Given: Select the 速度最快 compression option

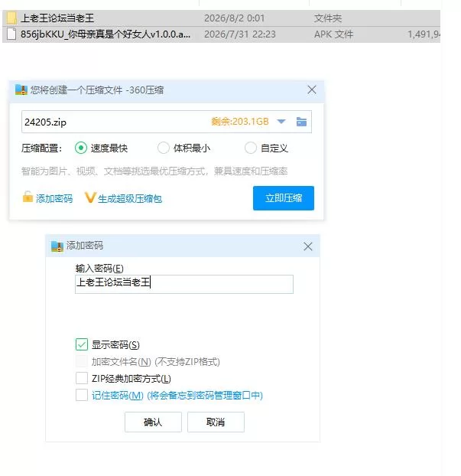Looking at the screenshot, I should click(81, 148).
